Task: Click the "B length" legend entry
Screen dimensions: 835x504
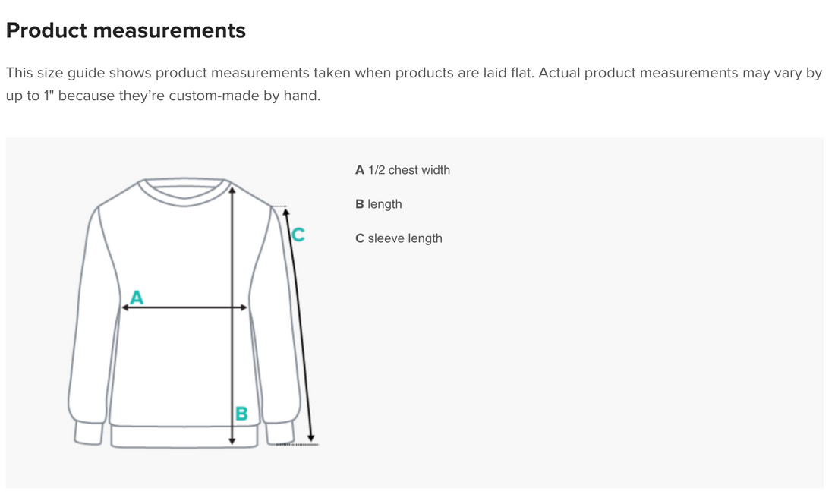Action: pos(379,204)
